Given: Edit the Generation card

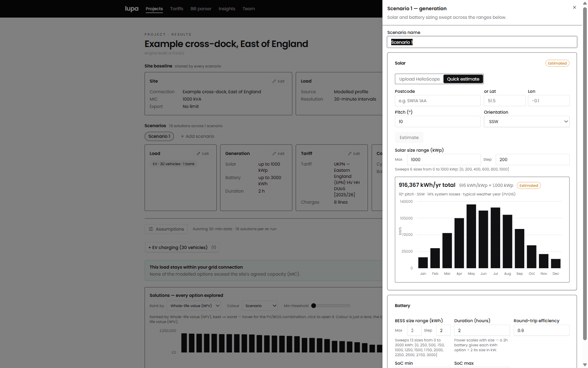Looking at the screenshot, I should click(278, 154).
